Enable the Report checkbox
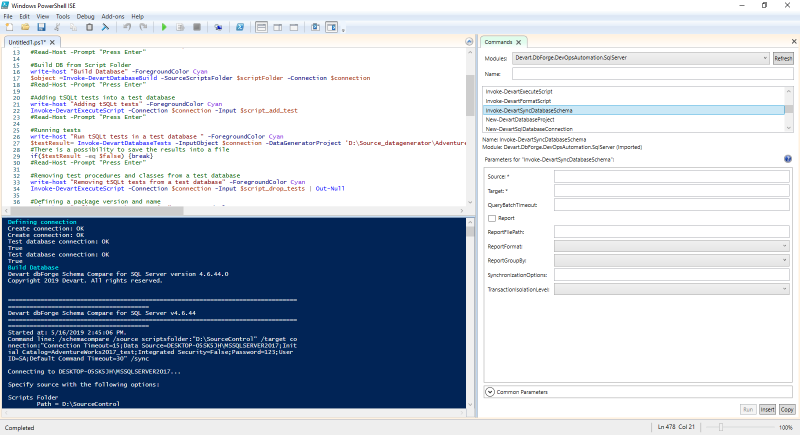This screenshot has height=435, width=800. 492,217
